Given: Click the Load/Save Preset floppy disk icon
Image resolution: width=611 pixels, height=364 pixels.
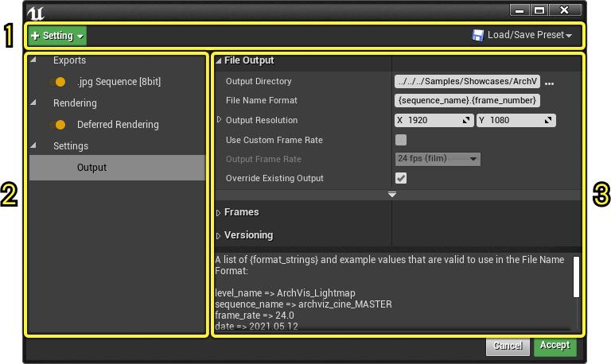Looking at the screenshot, I should (x=478, y=36).
